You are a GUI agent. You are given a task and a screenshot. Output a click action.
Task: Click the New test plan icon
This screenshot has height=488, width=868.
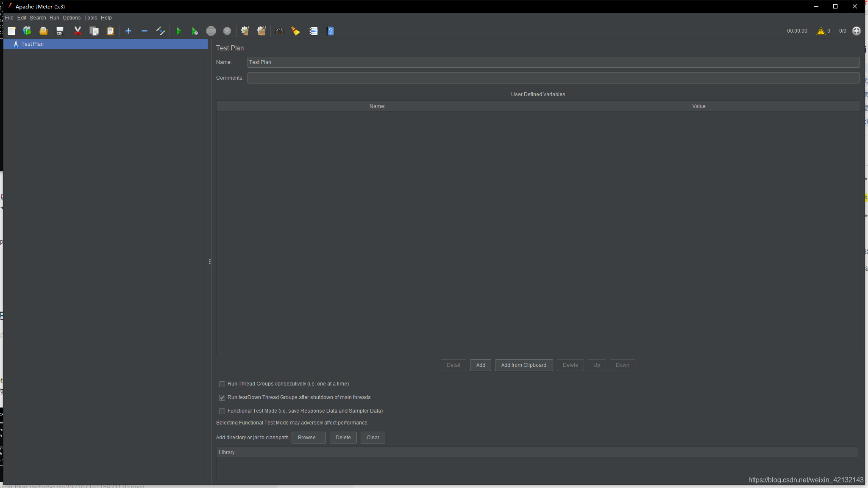click(x=11, y=31)
